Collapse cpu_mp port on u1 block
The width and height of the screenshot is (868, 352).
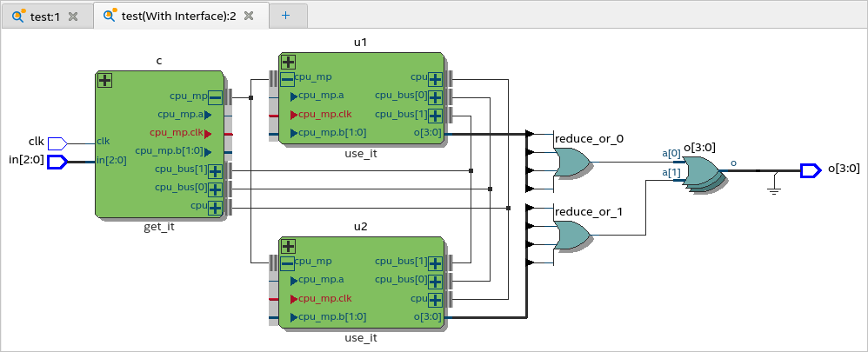[x=288, y=80]
